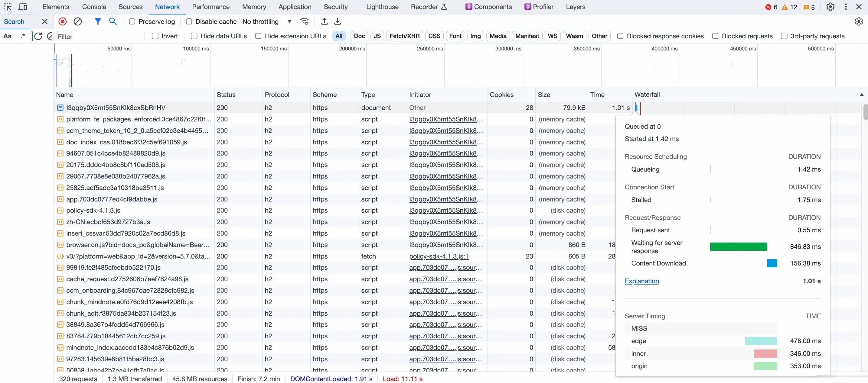Open network conditions wifi icon

pyautogui.click(x=304, y=21)
